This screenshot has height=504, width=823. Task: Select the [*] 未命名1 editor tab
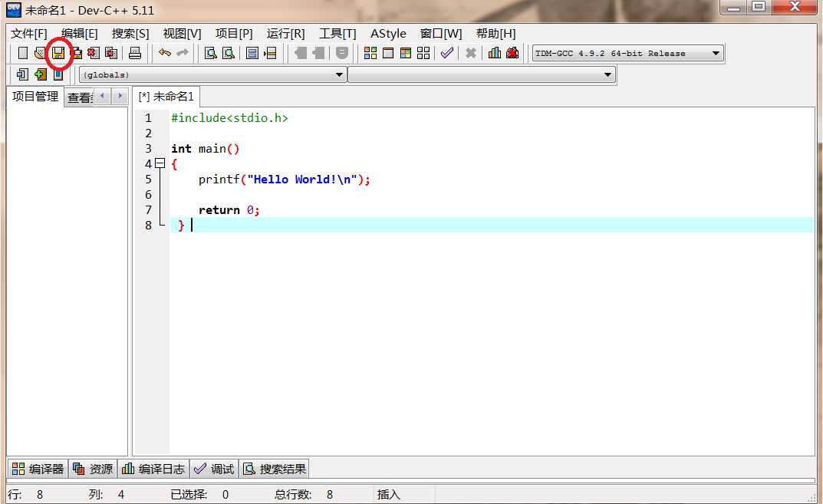pyautogui.click(x=166, y=97)
